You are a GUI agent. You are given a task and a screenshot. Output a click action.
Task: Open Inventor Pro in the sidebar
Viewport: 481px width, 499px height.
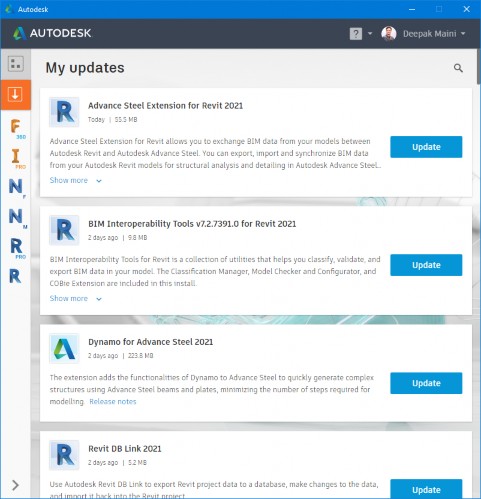17,159
